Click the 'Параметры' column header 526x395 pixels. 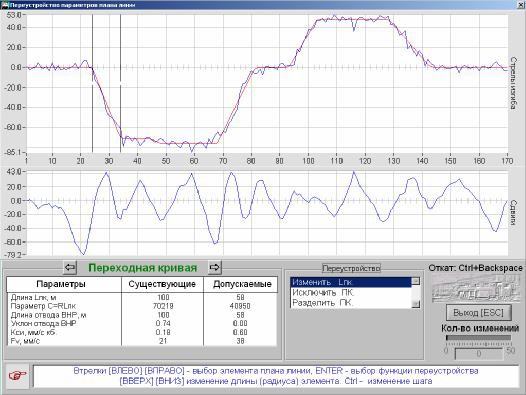pos(61,284)
